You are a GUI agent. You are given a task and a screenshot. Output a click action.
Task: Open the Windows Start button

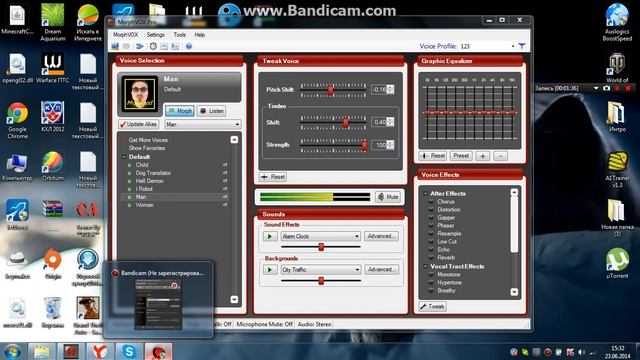point(13,351)
